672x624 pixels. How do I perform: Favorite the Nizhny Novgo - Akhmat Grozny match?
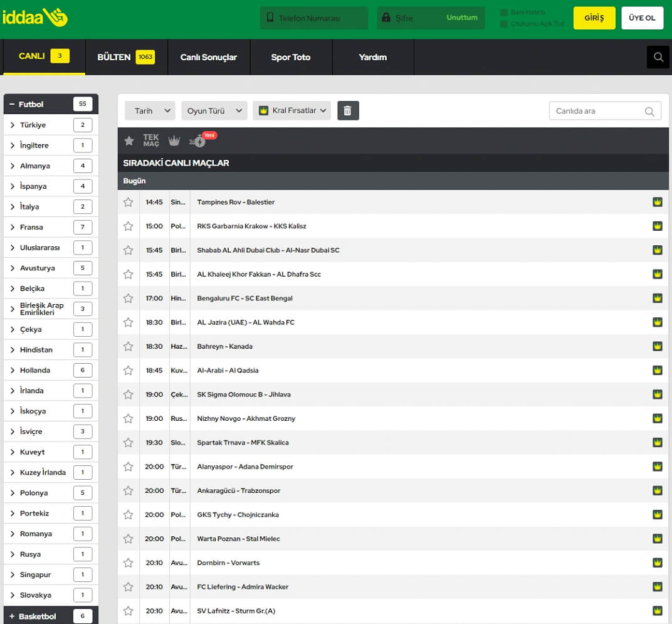128,418
